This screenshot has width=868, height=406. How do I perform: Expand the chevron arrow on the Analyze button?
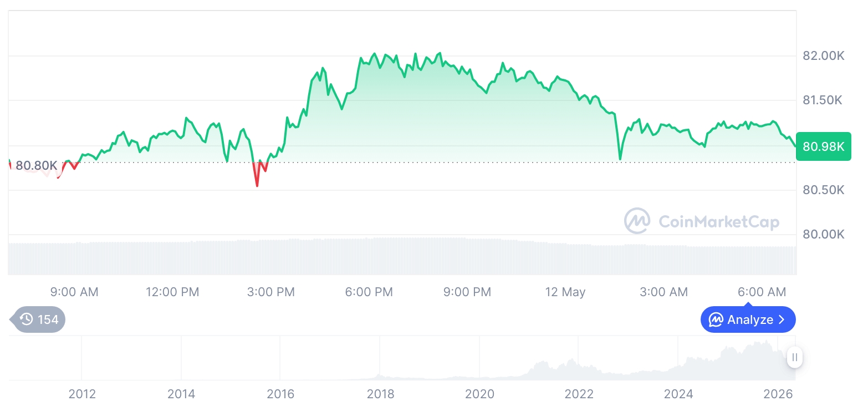(x=782, y=319)
